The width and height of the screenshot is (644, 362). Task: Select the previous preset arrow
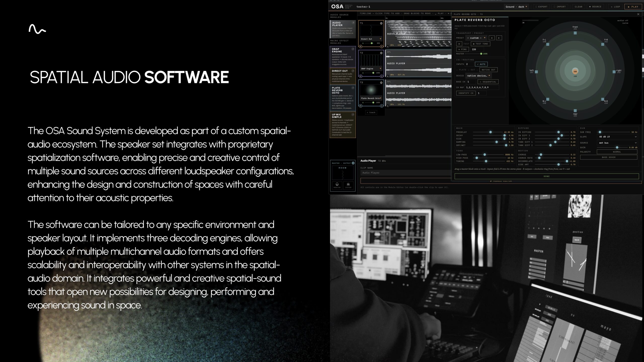(492, 38)
